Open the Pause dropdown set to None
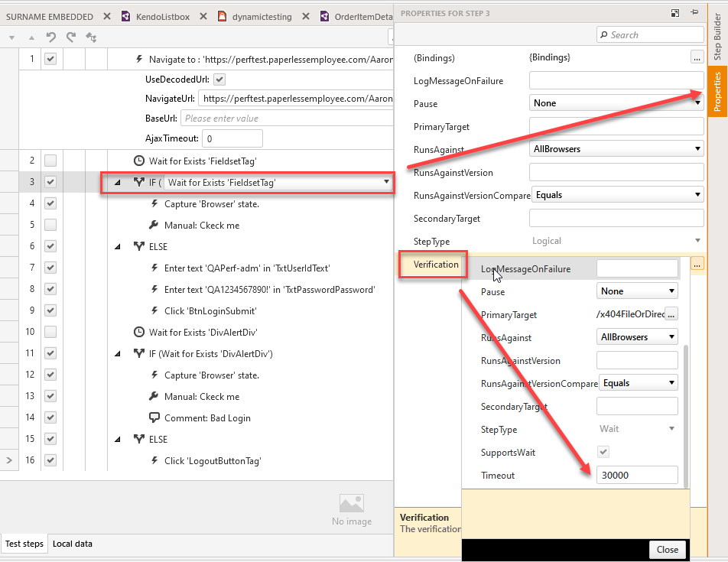 [x=616, y=103]
